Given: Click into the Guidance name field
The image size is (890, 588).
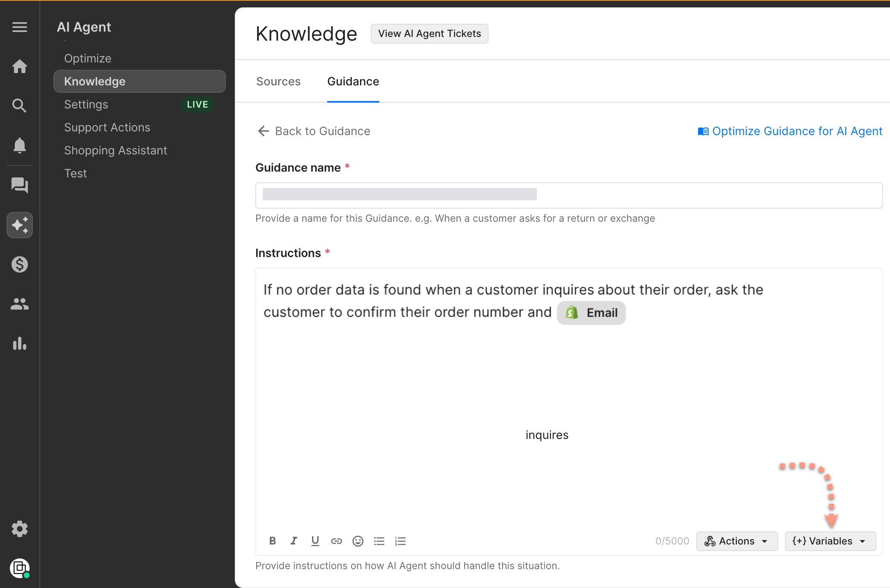Looking at the screenshot, I should [x=569, y=195].
